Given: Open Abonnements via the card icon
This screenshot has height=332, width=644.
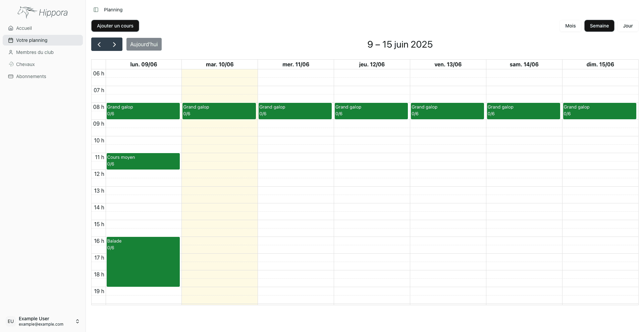Looking at the screenshot, I should [x=11, y=76].
